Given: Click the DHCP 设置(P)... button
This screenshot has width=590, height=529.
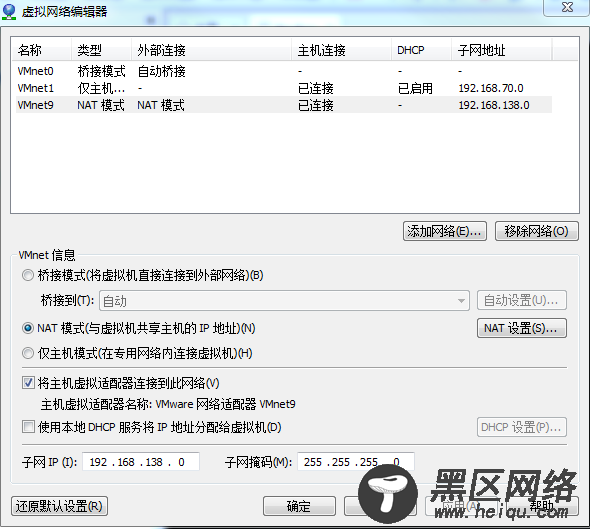Looking at the screenshot, I should pos(522,427).
